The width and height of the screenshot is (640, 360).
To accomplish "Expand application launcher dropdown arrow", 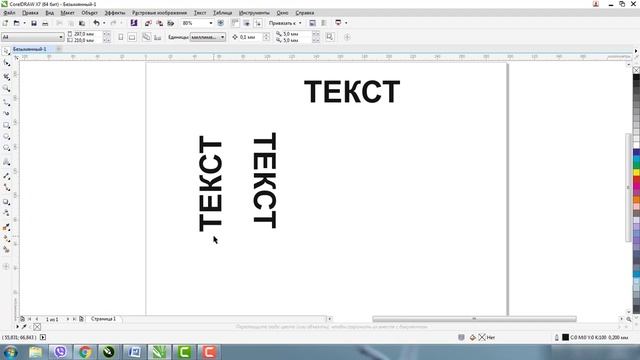I will (x=346, y=23).
